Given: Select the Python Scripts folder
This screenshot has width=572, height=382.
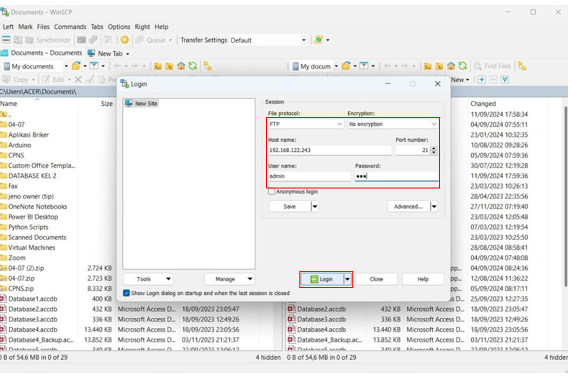Looking at the screenshot, I should (x=28, y=227).
